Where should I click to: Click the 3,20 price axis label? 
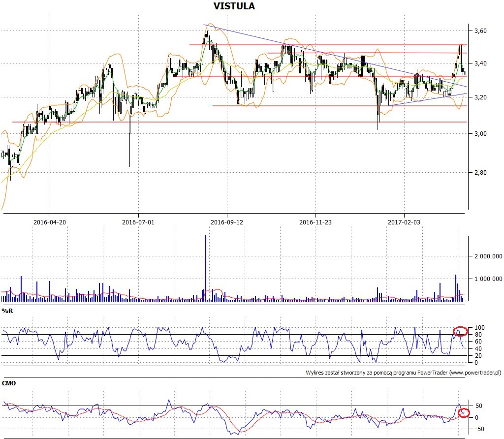(x=480, y=97)
